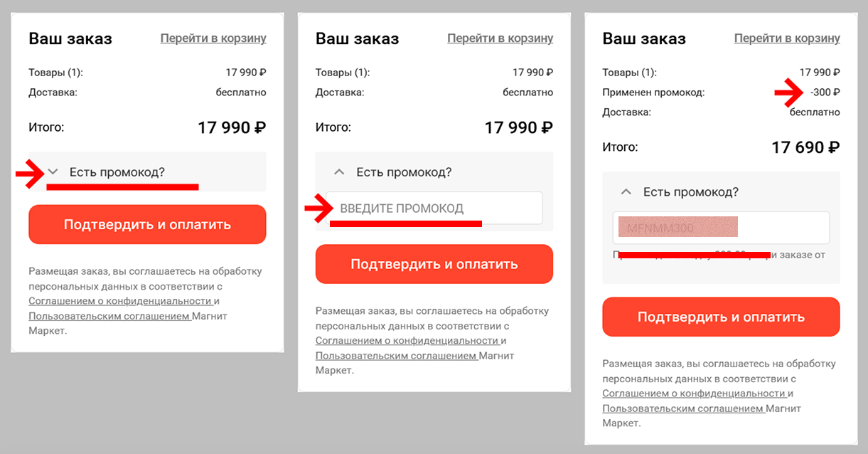Select the 'Итого: 17 690 ₽' total line
This screenshot has height=454, width=868.
click(x=721, y=147)
